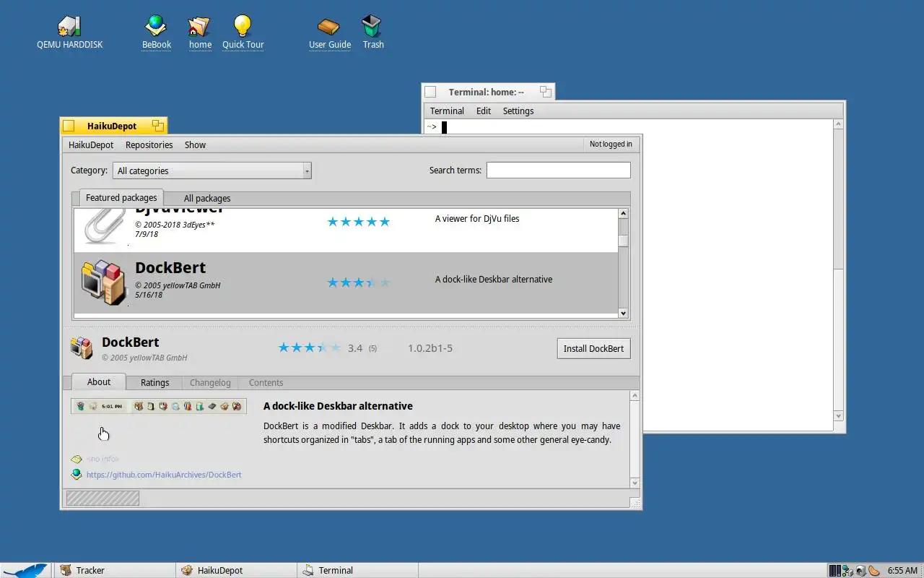Screen dimensions: 924x578
Task: Switch to HaikuDepot in the Deskbar
Action: pos(236,570)
